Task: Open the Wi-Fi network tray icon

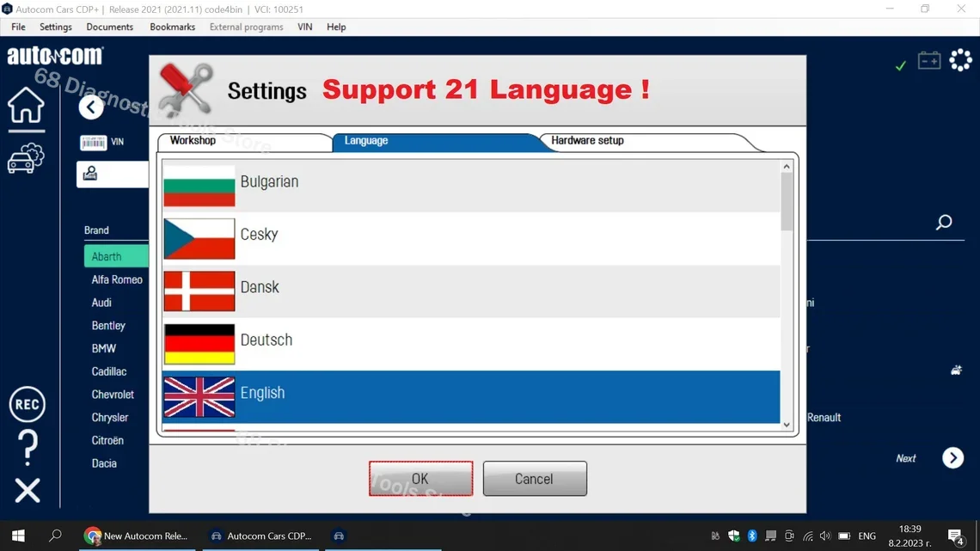Action: [807, 536]
